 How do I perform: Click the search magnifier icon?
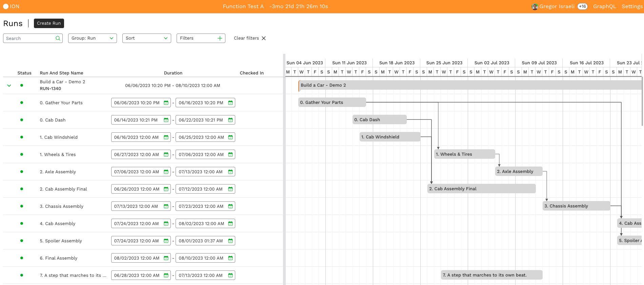[58, 38]
